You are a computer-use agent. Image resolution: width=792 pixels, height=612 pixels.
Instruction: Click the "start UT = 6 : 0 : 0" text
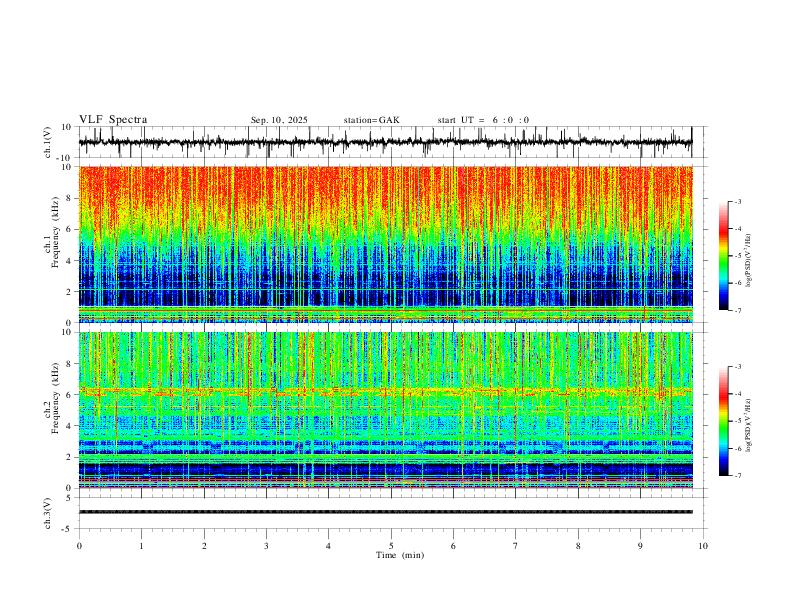point(483,120)
